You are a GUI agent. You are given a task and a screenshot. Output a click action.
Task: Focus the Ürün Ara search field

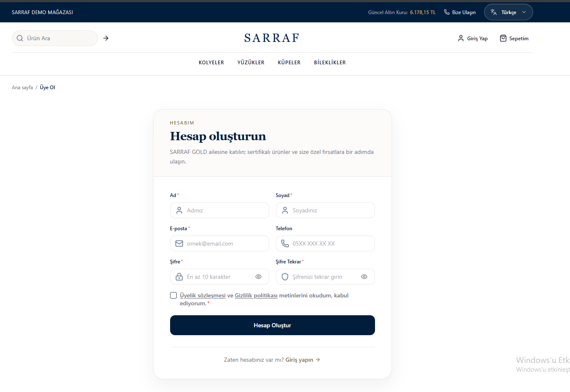(55, 38)
